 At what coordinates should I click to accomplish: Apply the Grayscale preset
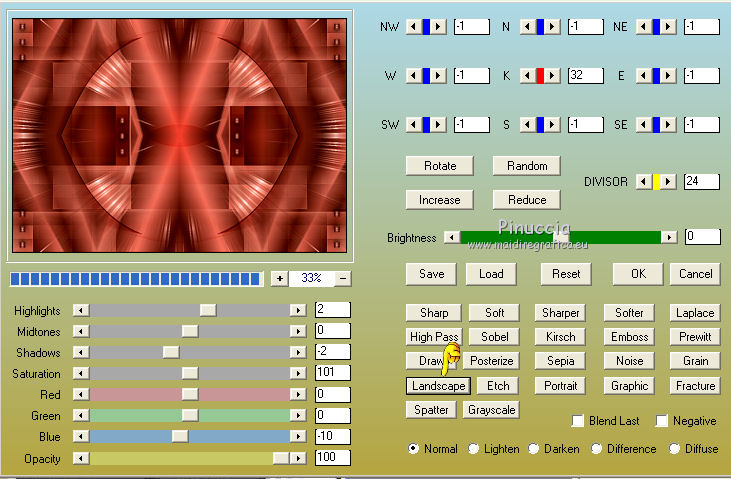(x=491, y=410)
